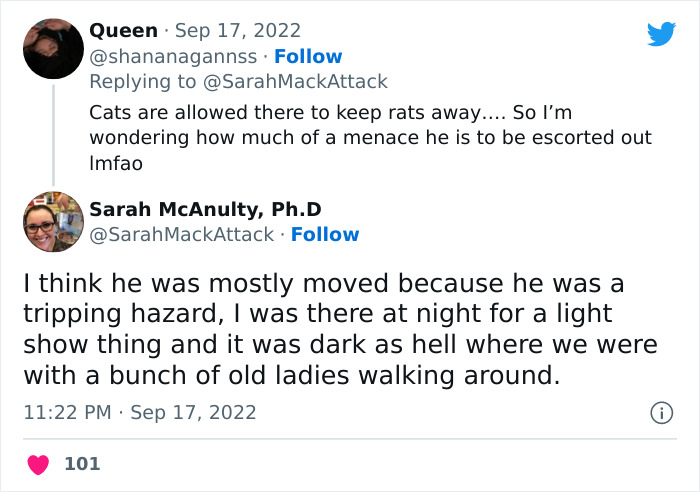Open the Sep 17, 2022 date beside Queen
The image size is (700, 492).
(x=238, y=31)
